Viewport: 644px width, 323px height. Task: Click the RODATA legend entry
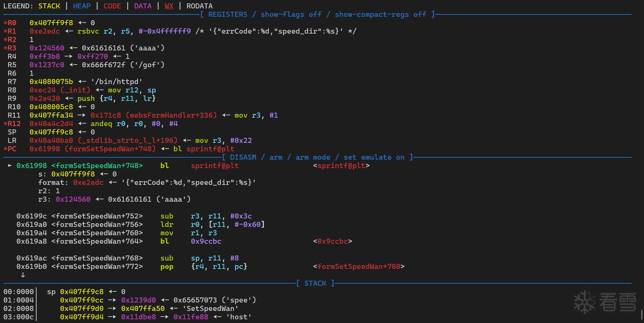click(199, 6)
